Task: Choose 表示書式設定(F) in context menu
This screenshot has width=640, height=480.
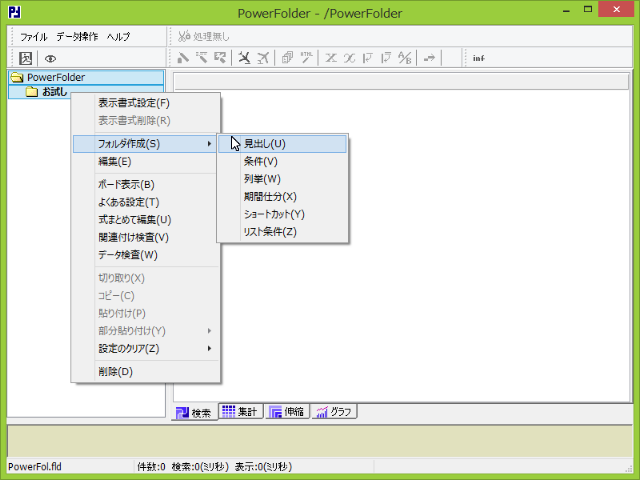Action: point(146,103)
